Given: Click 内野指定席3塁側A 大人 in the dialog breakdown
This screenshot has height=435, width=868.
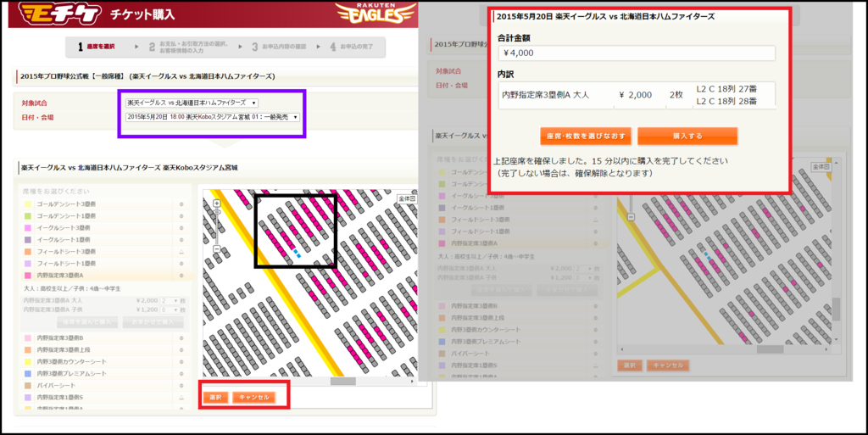Looking at the screenshot, I should tap(545, 95).
